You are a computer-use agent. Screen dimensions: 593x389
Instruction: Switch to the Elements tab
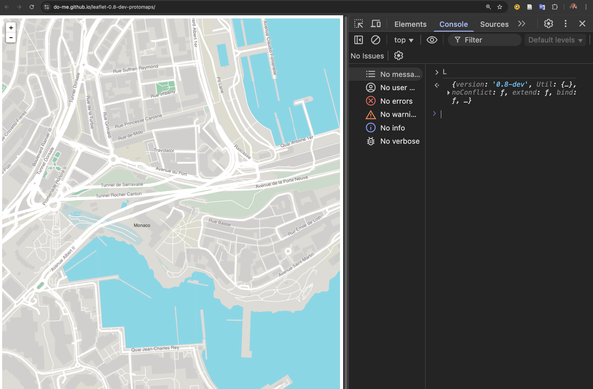pos(410,24)
